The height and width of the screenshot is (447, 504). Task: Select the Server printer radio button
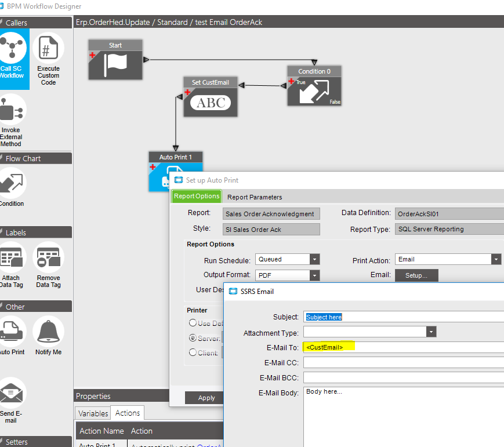[193, 338]
